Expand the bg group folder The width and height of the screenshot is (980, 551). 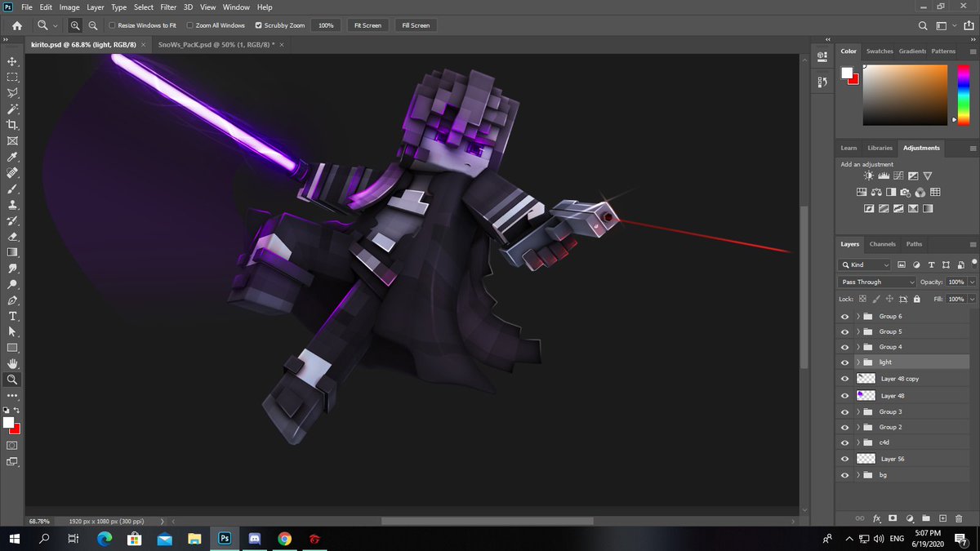pos(857,474)
